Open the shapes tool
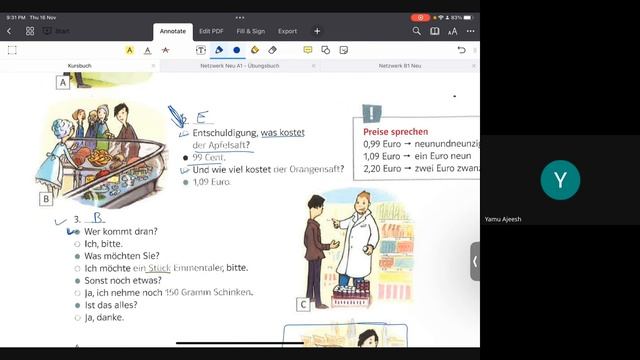 click(325, 50)
